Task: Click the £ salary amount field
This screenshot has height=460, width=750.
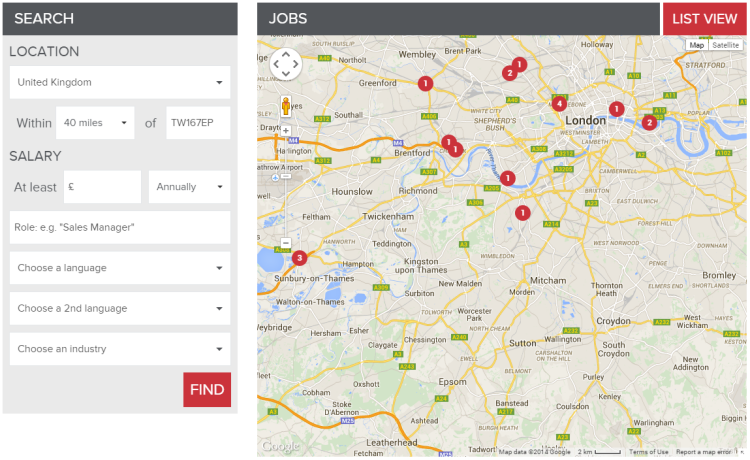Action: (102, 187)
